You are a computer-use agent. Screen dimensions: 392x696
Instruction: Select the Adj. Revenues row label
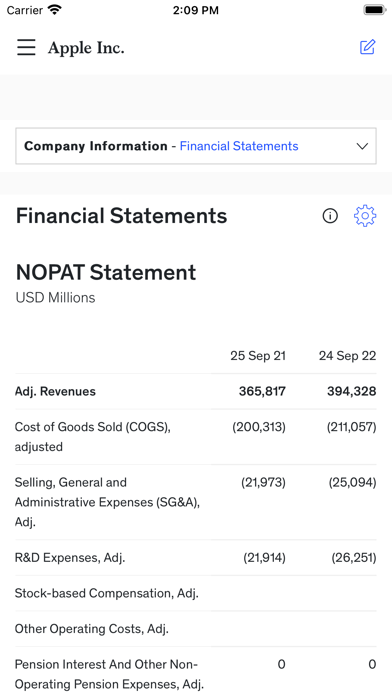tap(55, 392)
